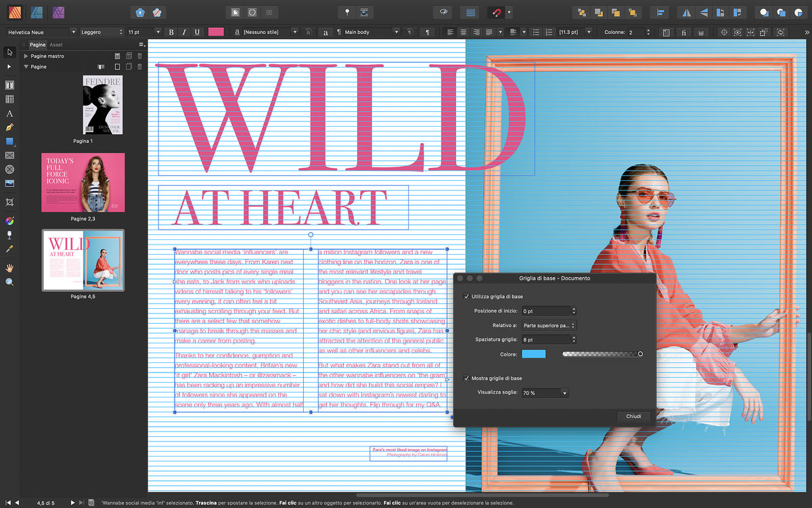Choose the Table tool
Screen dimensions: 812x508
9,100
